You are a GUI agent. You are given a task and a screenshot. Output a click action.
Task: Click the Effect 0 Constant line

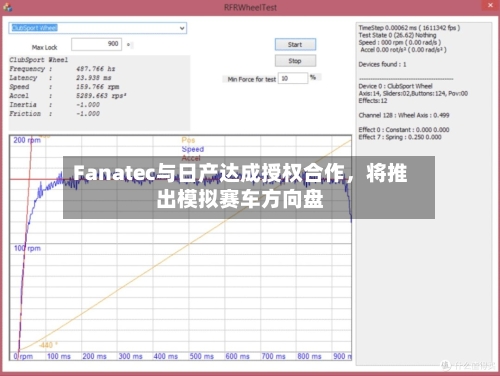coord(404,130)
